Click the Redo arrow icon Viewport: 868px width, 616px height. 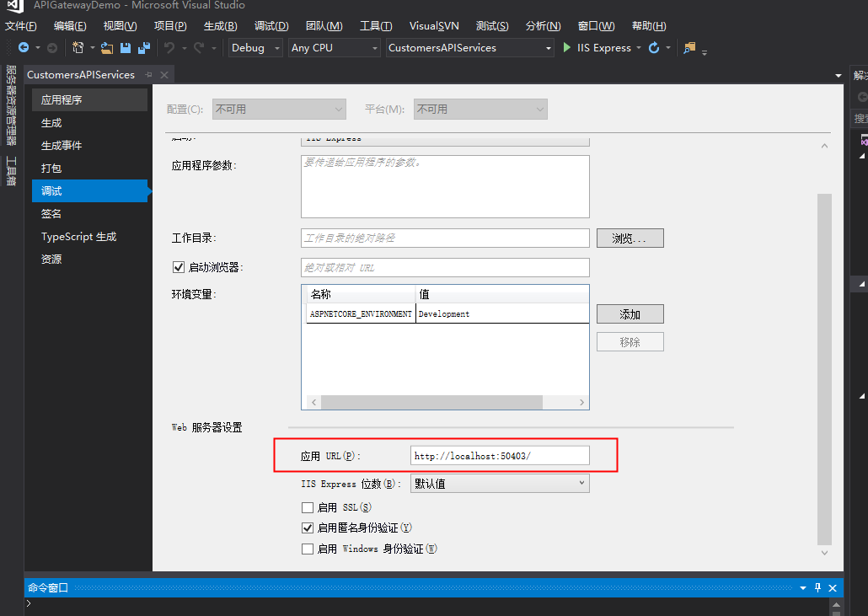tap(199, 47)
